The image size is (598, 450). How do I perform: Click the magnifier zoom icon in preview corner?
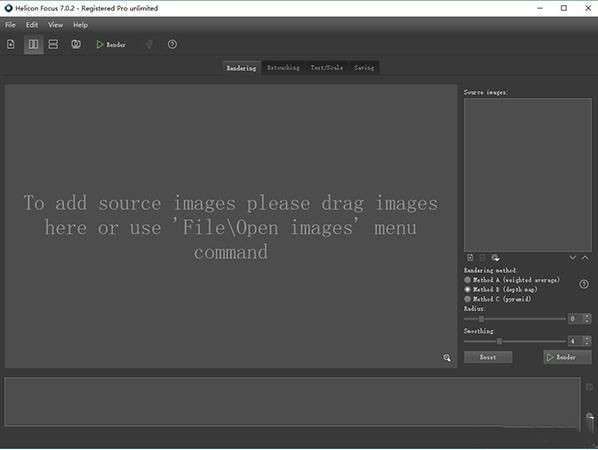pyautogui.click(x=447, y=357)
